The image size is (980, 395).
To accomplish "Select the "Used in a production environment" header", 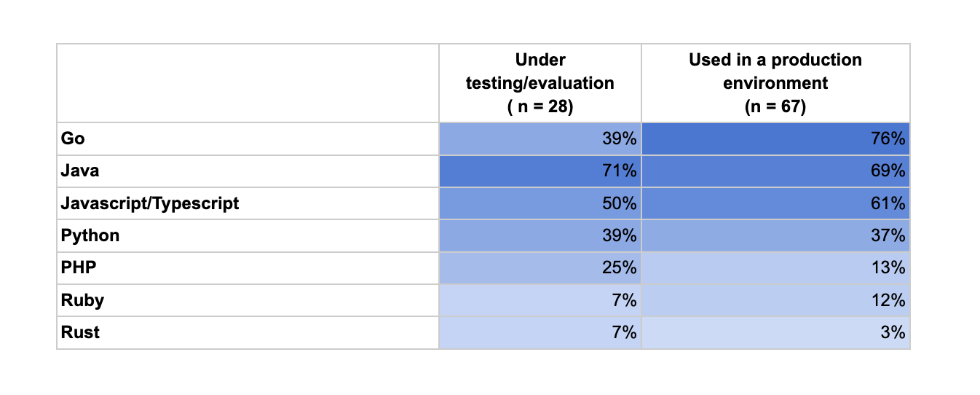I will click(775, 83).
